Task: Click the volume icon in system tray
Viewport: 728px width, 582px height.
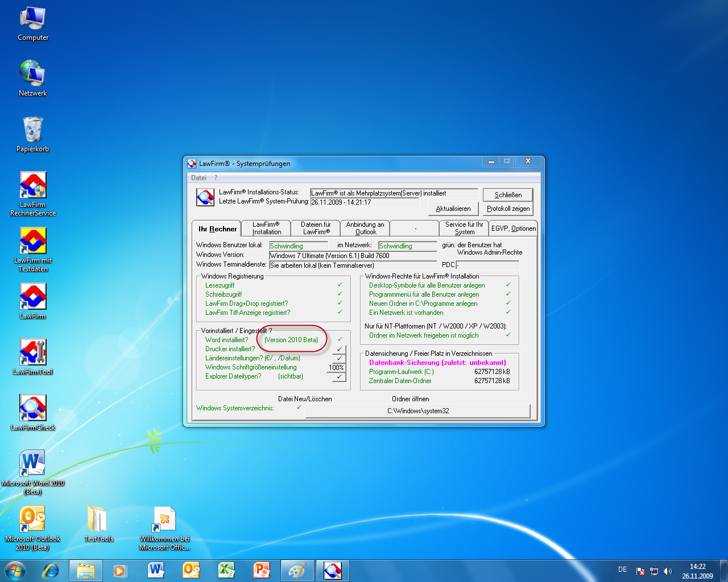Action: click(668, 571)
